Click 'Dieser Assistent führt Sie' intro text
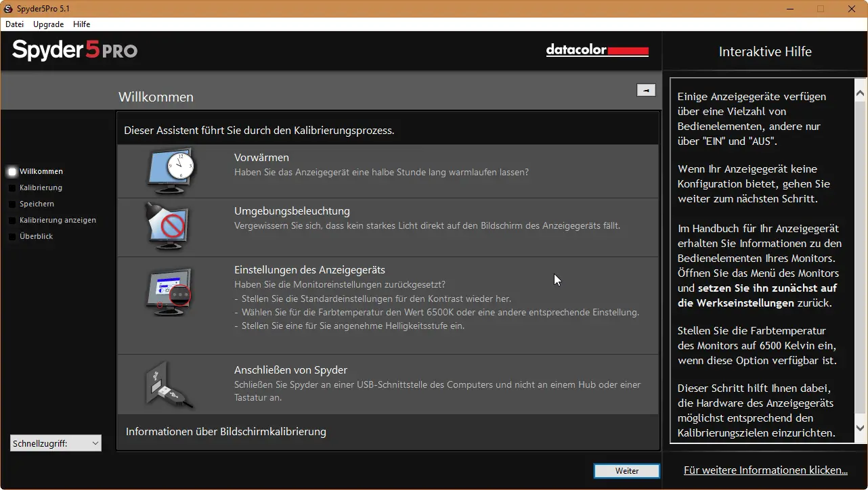 pyautogui.click(x=259, y=130)
